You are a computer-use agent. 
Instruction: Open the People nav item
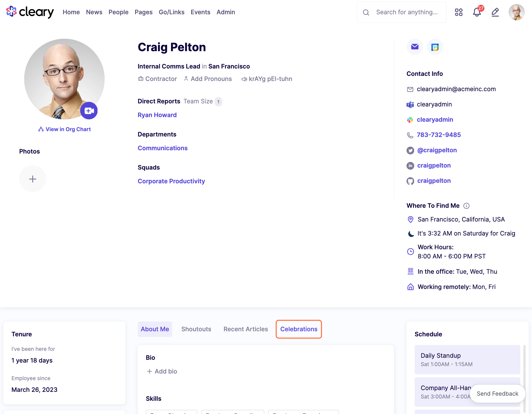coord(118,12)
